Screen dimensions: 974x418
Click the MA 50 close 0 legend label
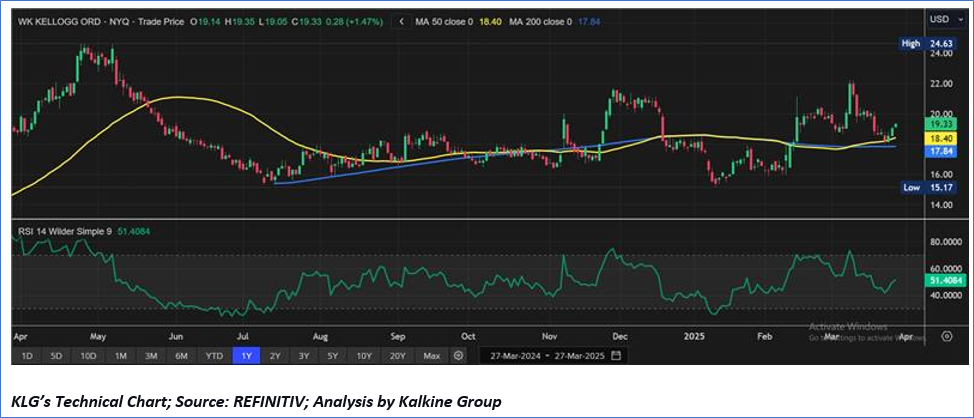point(445,22)
